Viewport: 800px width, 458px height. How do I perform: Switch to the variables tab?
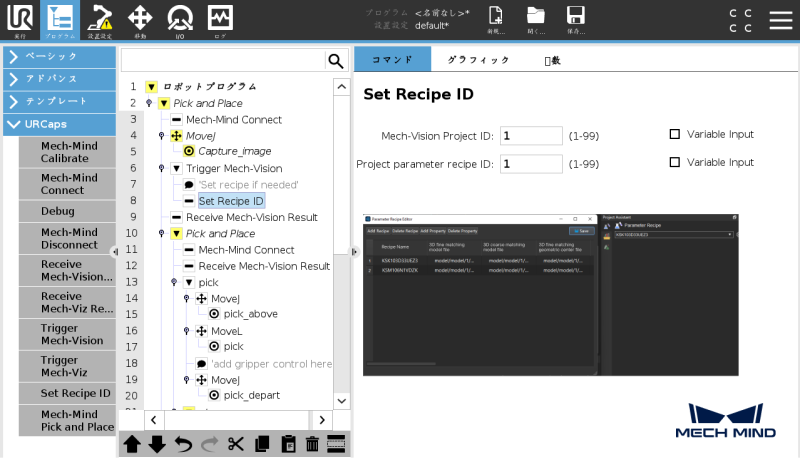tap(553, 61)
